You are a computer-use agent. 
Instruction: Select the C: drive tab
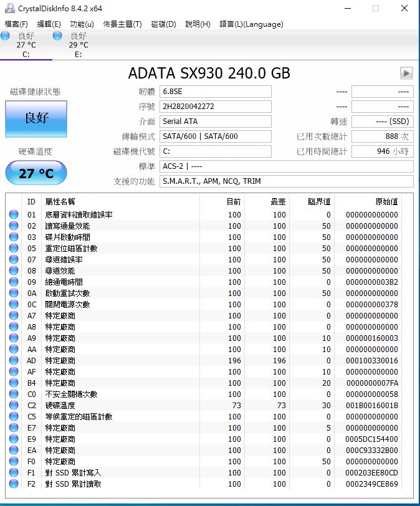point(26,45)
